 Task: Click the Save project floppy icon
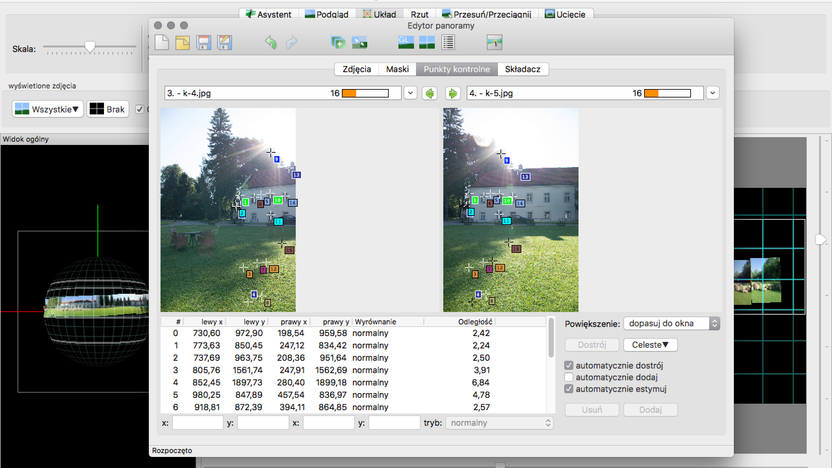coord(204,42)
